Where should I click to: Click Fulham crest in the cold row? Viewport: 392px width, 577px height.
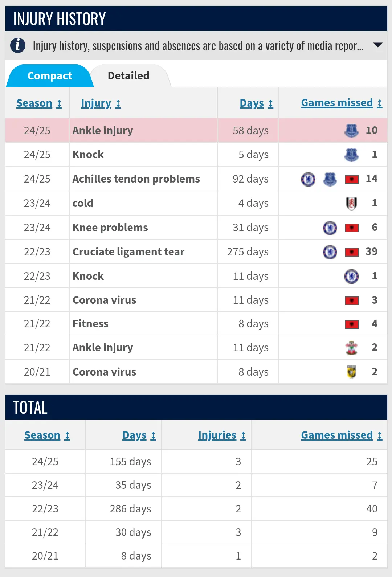click(x=351, y=203)
